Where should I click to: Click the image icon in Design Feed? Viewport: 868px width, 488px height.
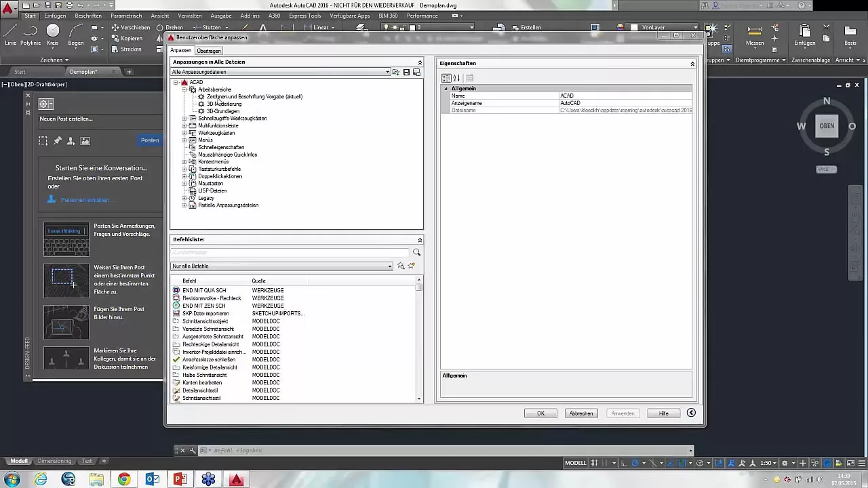click(85, 140)
